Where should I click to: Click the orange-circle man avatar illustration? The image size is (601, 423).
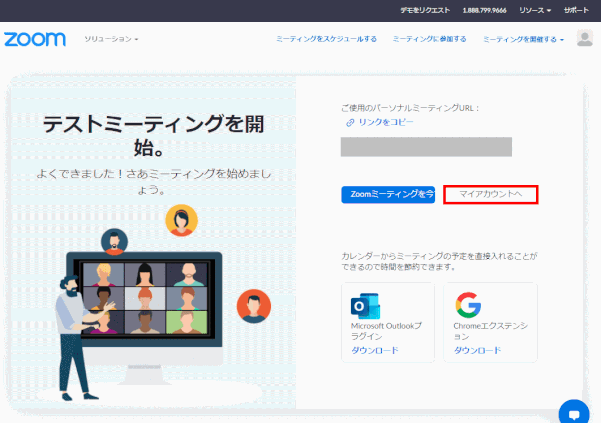point(254,306)
